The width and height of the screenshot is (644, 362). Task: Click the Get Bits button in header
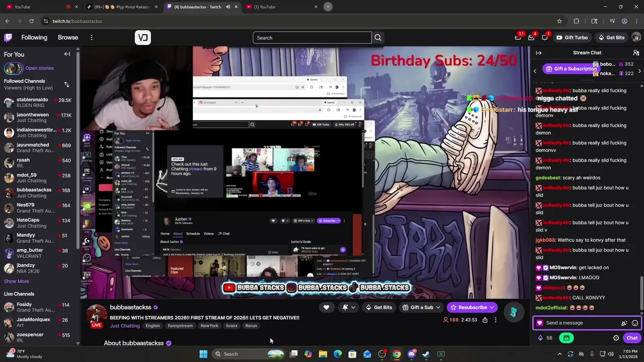[x=611, y=38]
